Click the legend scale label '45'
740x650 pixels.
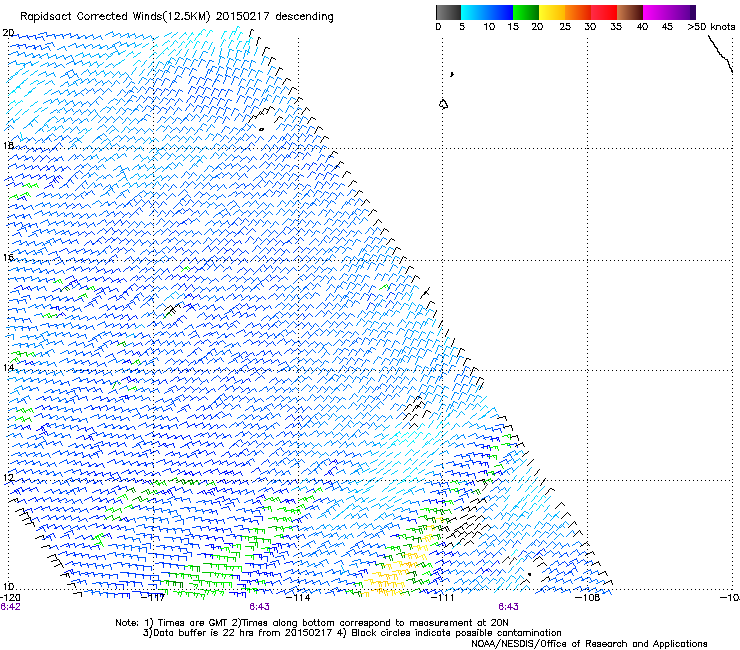pyautogui.click(x=667, y=27)
